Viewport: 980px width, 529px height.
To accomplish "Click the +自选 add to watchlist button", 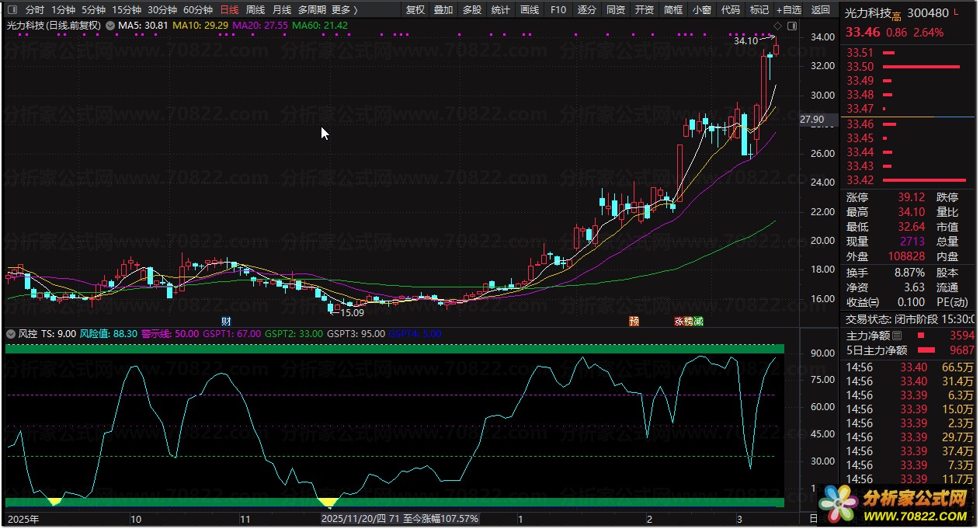I will [788, 10].
